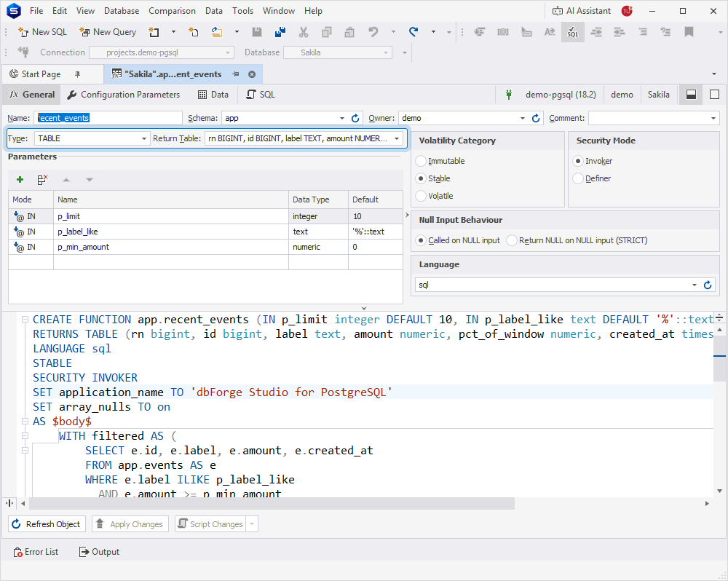The image size is (728, 581).
Task: Click the bookmark toolbar icon
Action: 689,32
